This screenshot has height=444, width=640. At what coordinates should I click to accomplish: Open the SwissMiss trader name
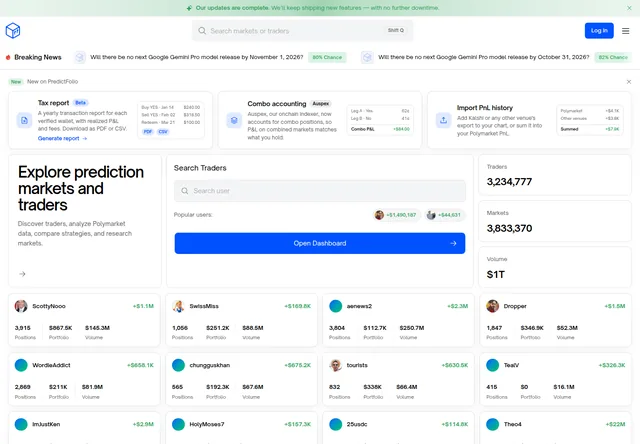[x=204, y=306]
